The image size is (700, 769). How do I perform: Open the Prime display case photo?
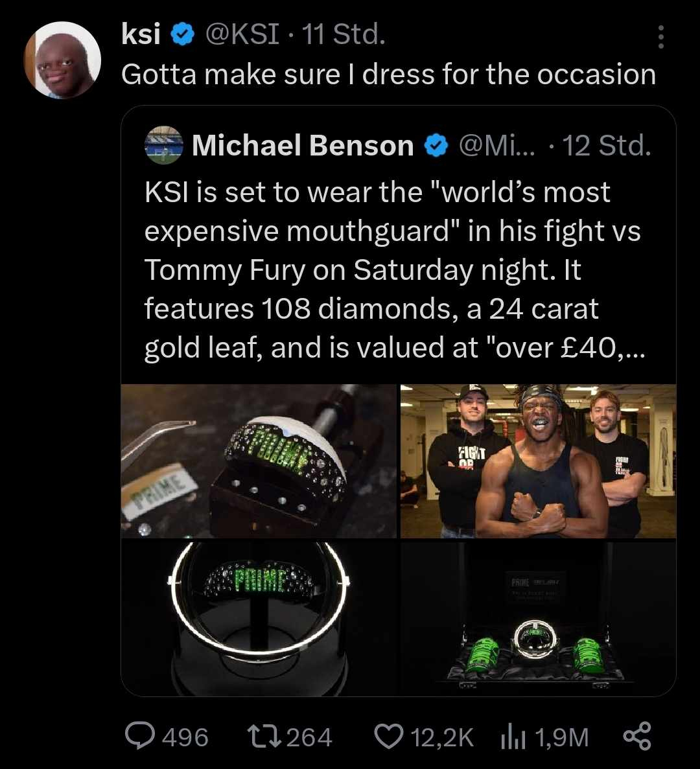538,617
